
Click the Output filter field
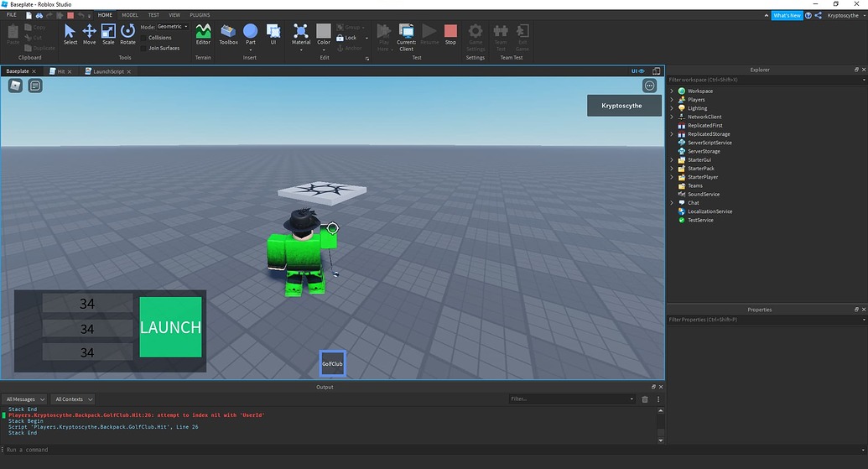coord(571,399)
